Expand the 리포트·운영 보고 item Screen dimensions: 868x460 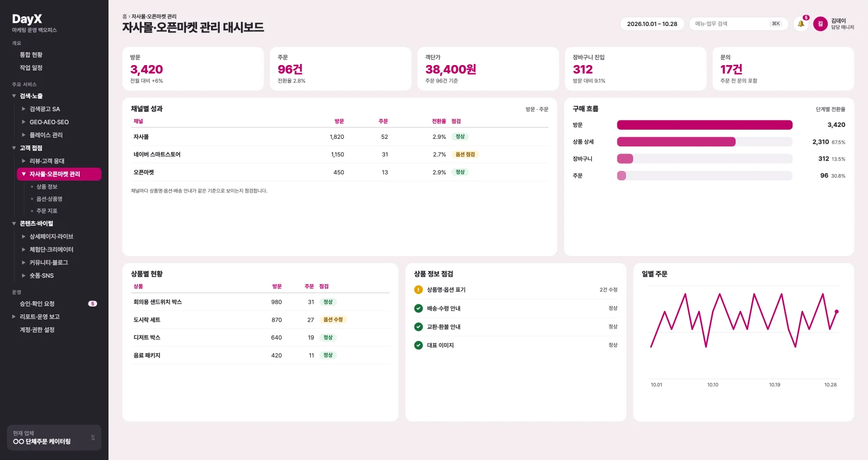pos(14,317)
